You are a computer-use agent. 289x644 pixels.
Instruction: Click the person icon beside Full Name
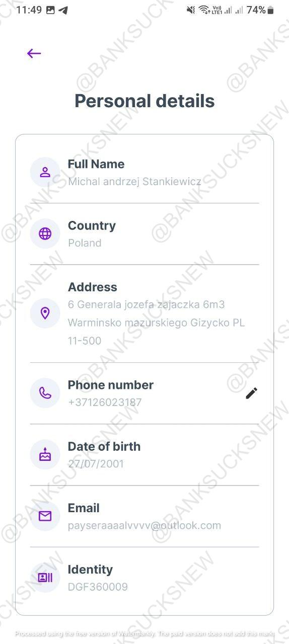click(x=45, y=173)
